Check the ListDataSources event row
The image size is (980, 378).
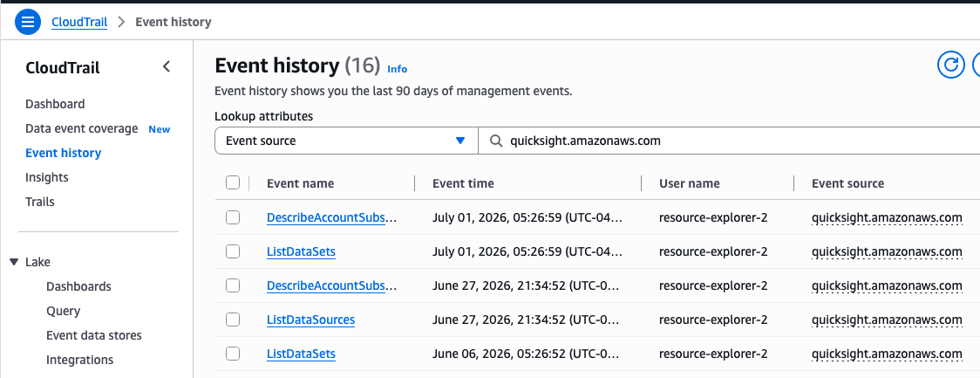pyautogui.click(x=233, y=320)
